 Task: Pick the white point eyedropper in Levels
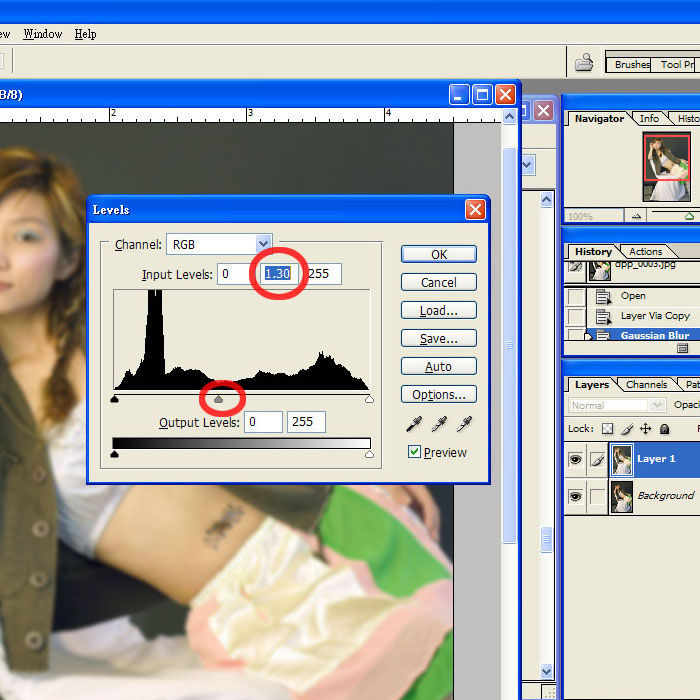[465, 425]
